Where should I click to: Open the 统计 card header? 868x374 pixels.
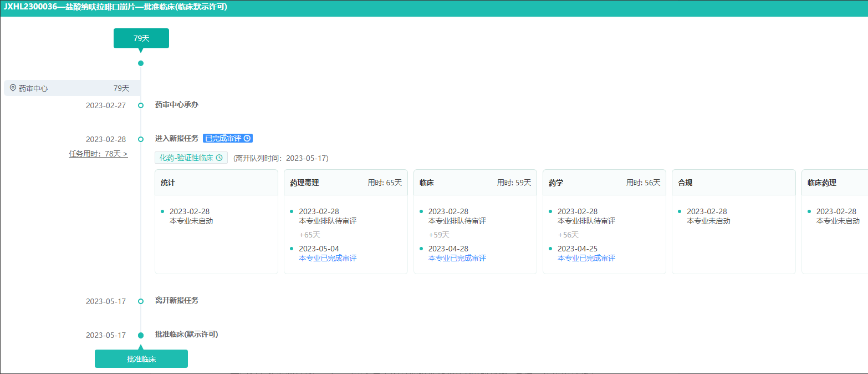tap(216, 183)
